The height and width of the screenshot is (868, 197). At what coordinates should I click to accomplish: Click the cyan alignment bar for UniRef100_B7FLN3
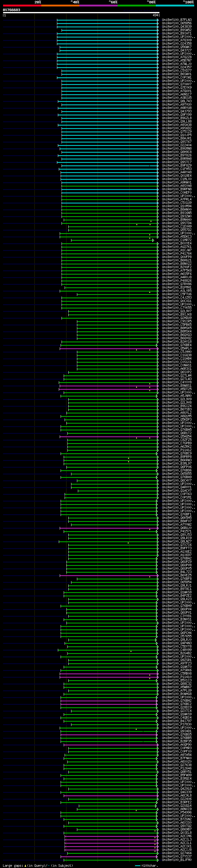point(107,20)
